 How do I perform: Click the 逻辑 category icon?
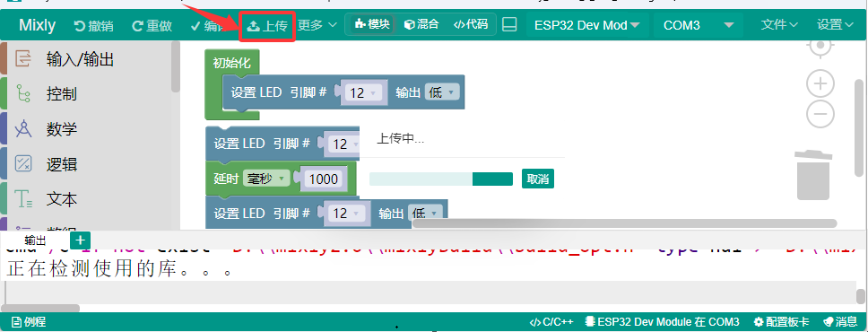point(23,164)
